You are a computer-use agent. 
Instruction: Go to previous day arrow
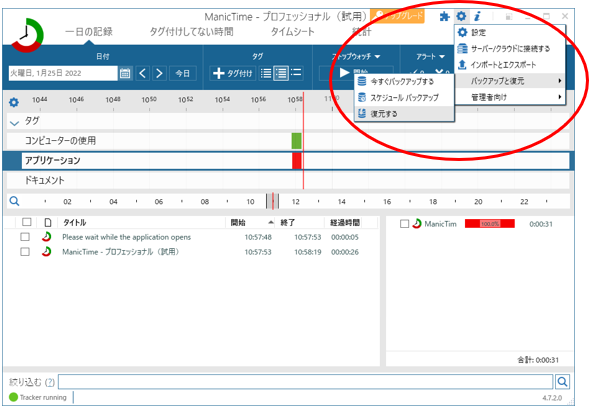point(142,73)
